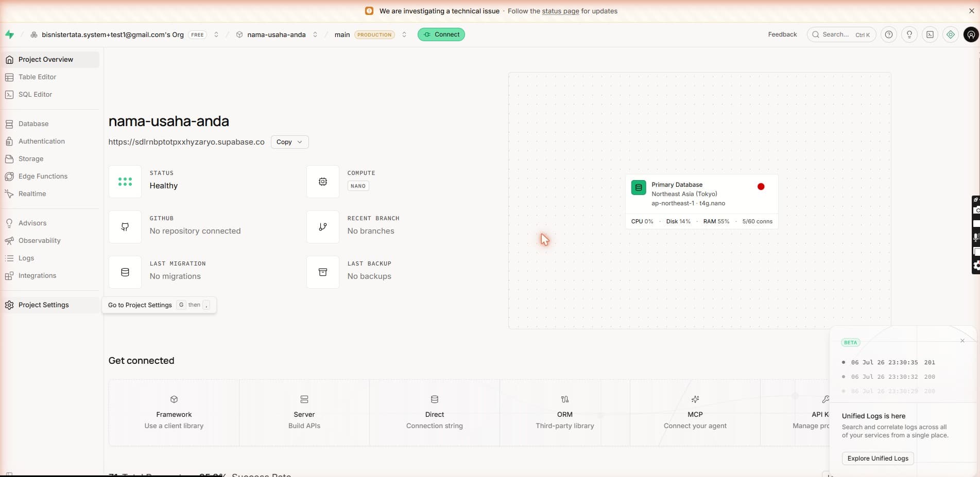Expand the main branch switcher
Image resolution: width=980 pixels, height=477 pixels.
coord(404,34)
